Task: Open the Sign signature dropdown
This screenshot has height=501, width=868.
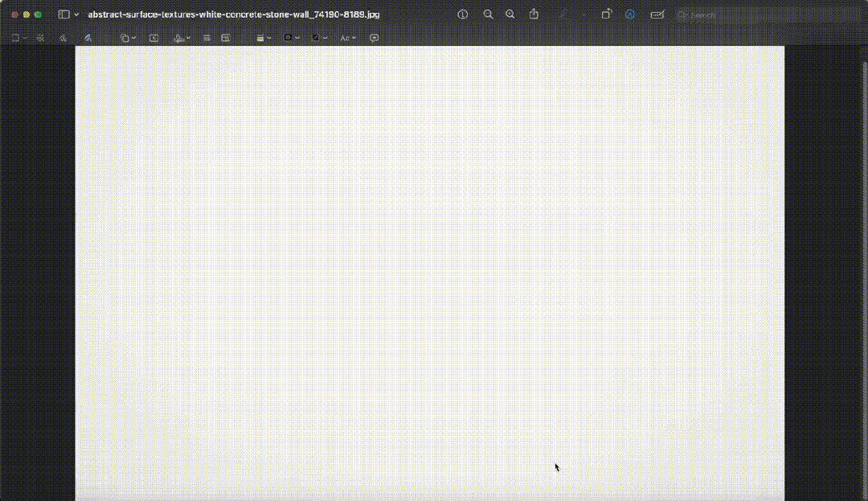Action: (x=182, y=38)
